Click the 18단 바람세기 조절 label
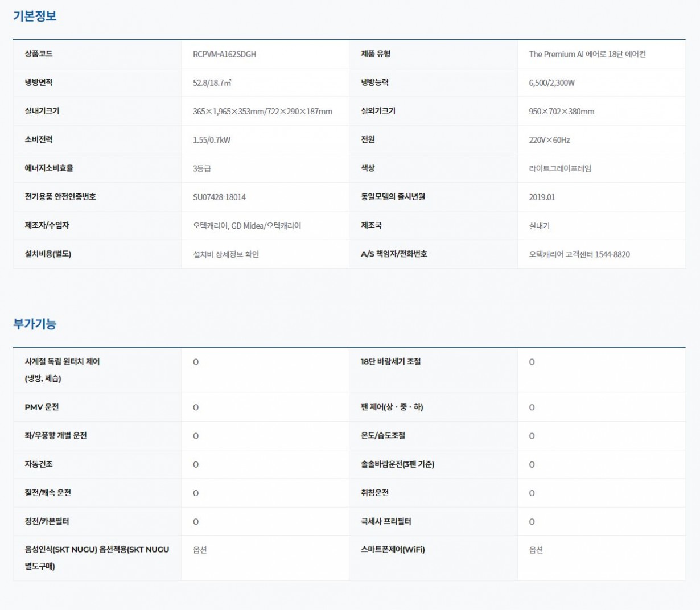The height and width of the screenshot is (610, 700). (390, 361)
